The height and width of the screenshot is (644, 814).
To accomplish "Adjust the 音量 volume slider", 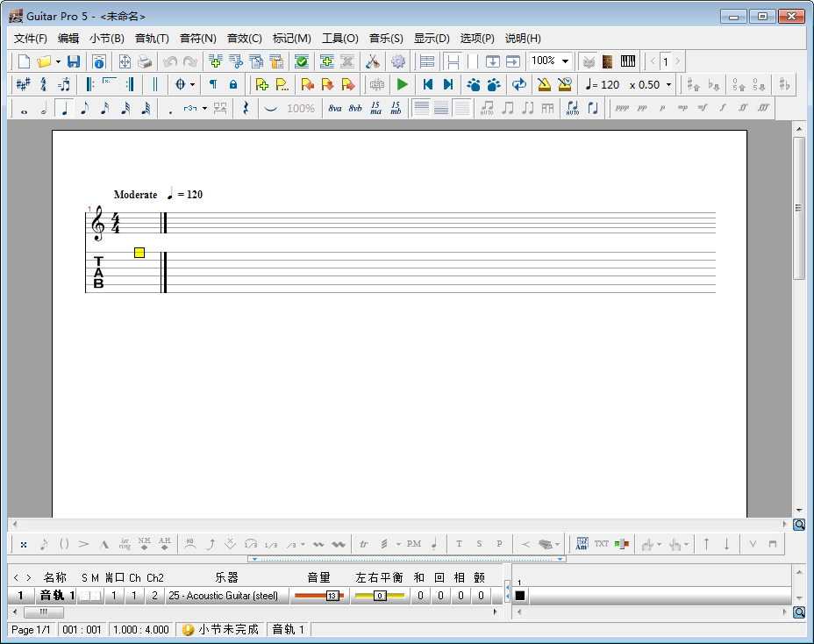I will 319,596.
